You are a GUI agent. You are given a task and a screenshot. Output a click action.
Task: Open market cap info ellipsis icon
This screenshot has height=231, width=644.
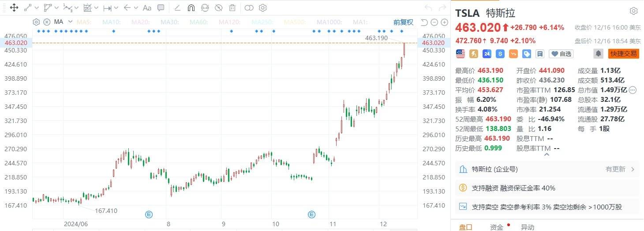[x=633, y=90]
